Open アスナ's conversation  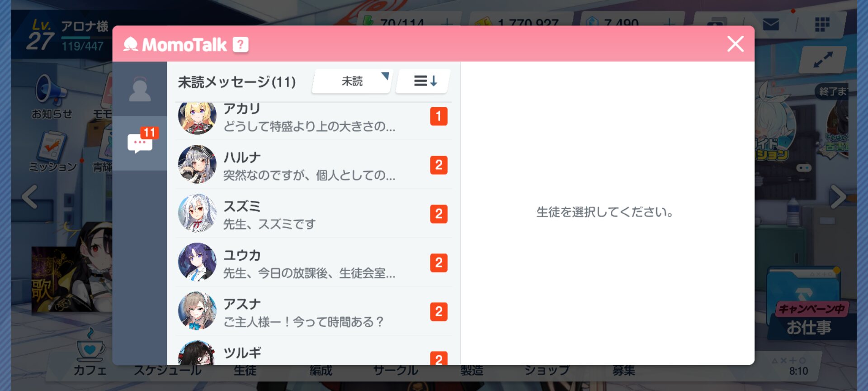(x=314, y=311)
